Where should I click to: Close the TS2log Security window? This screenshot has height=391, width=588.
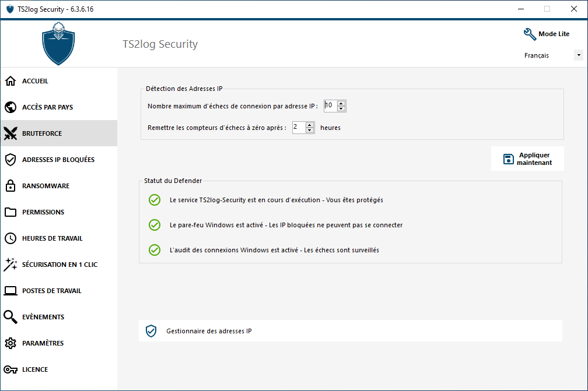tap(574, 9)
